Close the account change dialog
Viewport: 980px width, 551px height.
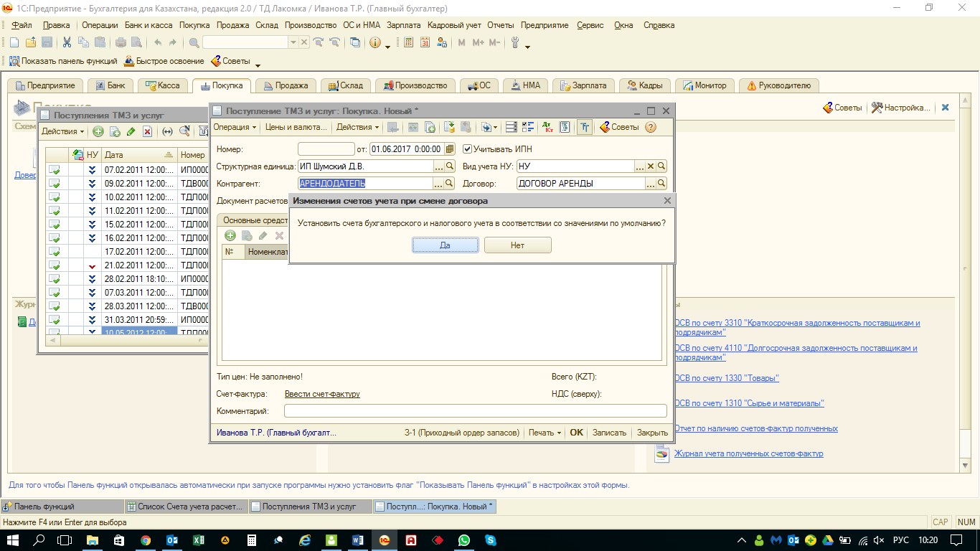point(668,201)
